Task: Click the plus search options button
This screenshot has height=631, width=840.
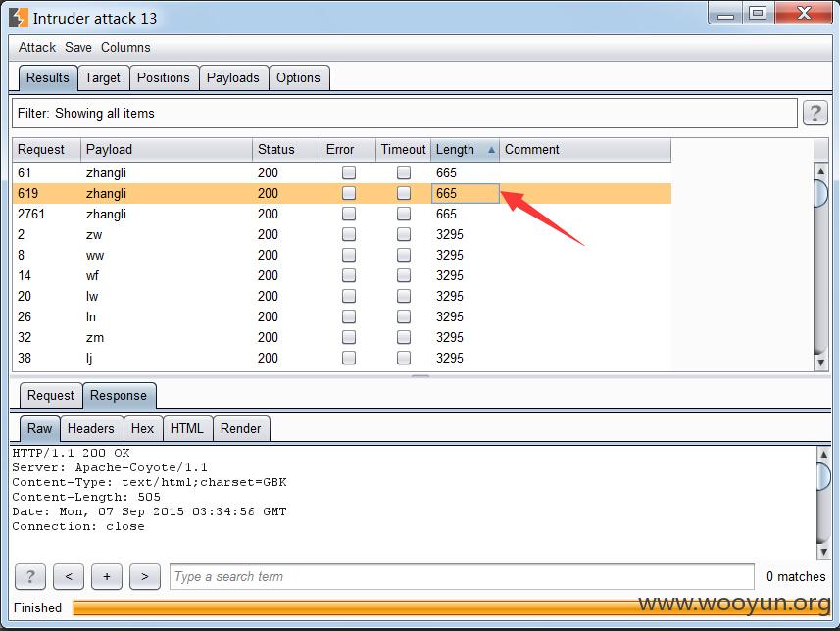Action: tap(107, 576)
